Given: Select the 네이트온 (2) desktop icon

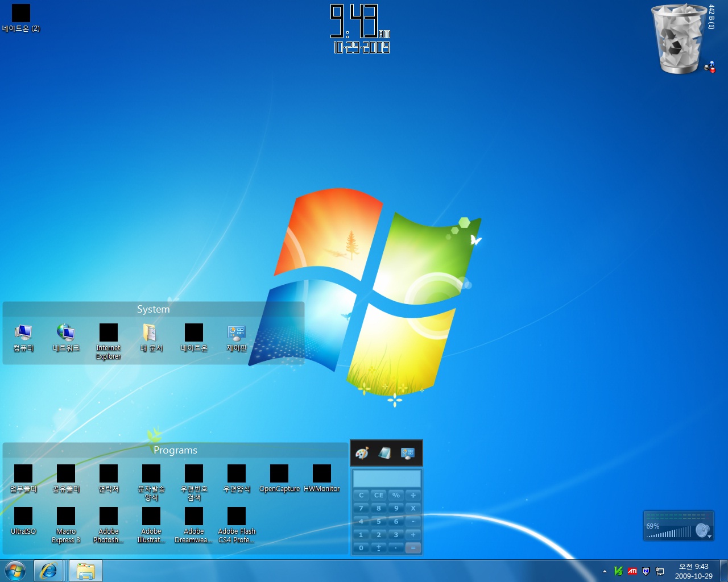Looking at the screenshot, I should point(21,18).
